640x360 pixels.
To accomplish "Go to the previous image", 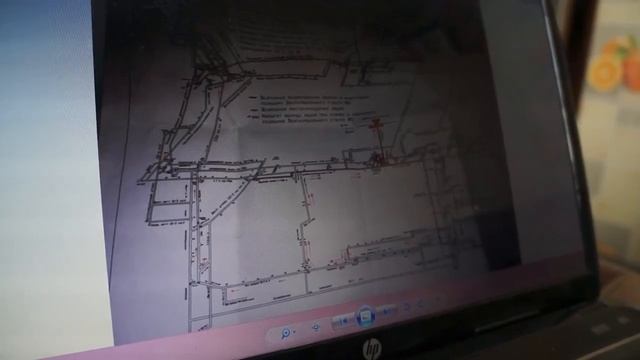I will click(343, 321).
